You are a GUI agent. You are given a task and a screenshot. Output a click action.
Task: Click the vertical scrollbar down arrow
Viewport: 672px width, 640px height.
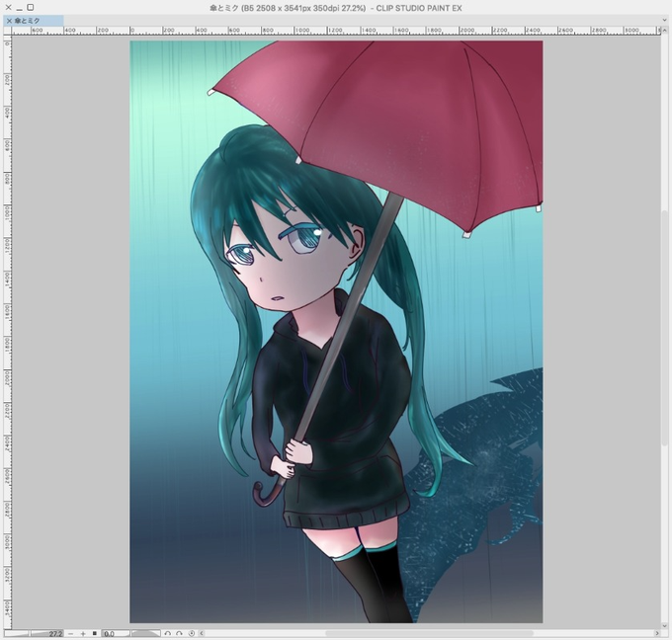pos(665,626)
